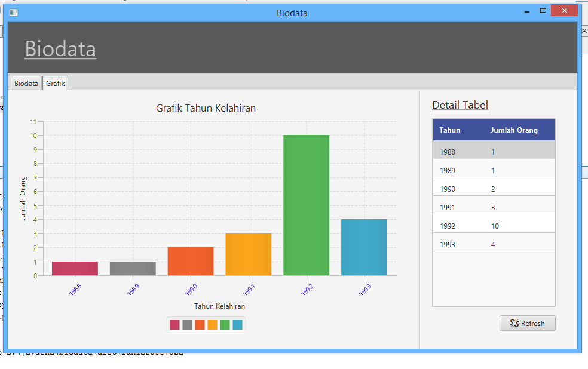Screen dimensions: 588x369
Task: Click the Biodata window app icon
Action: pyautogui.click(x=14, y=13)
